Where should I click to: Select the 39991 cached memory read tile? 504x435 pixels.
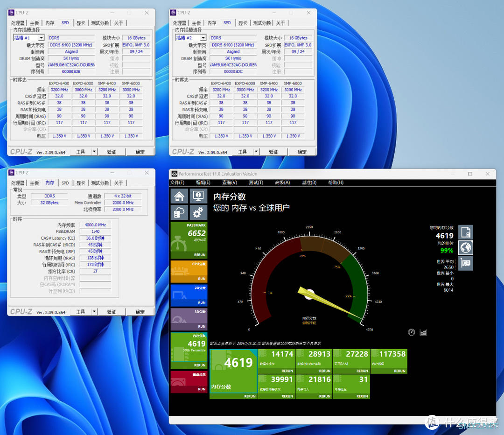point(276,387)
